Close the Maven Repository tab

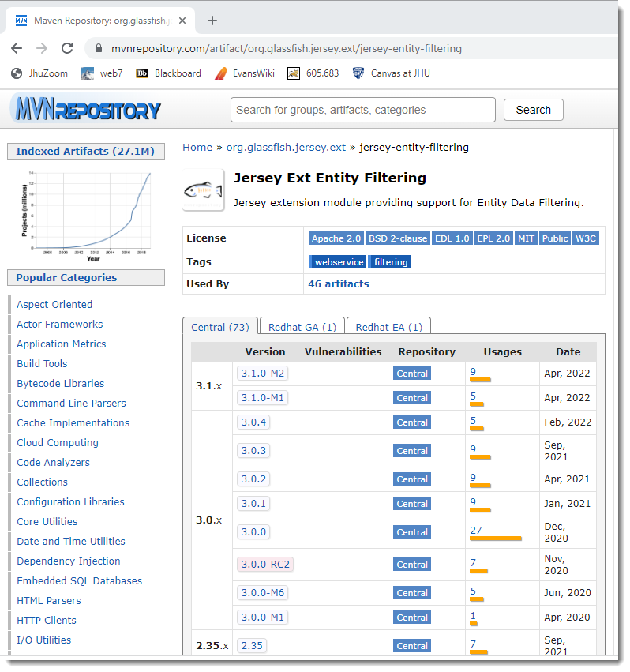tap(182, 21)
